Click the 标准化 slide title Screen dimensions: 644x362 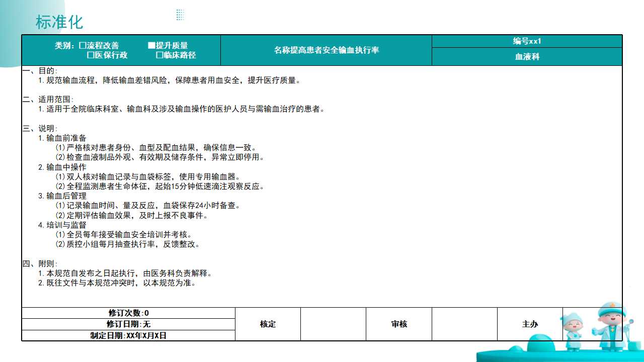59,22
